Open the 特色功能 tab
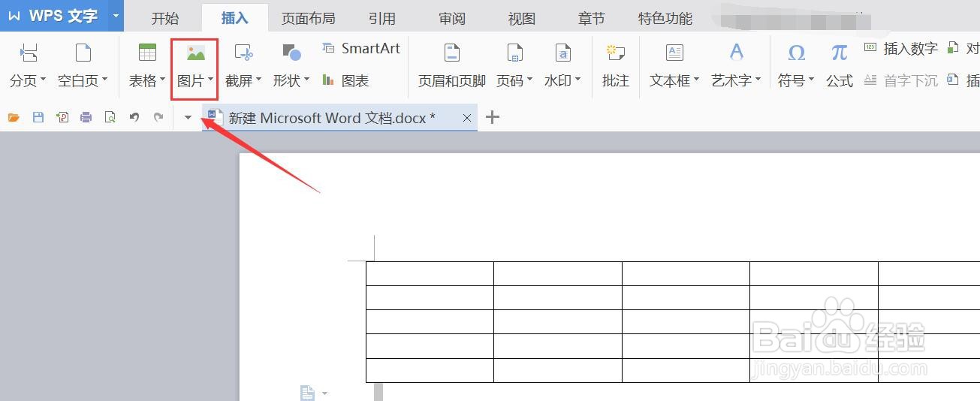The image size is (980, 401). coord(665,19)
